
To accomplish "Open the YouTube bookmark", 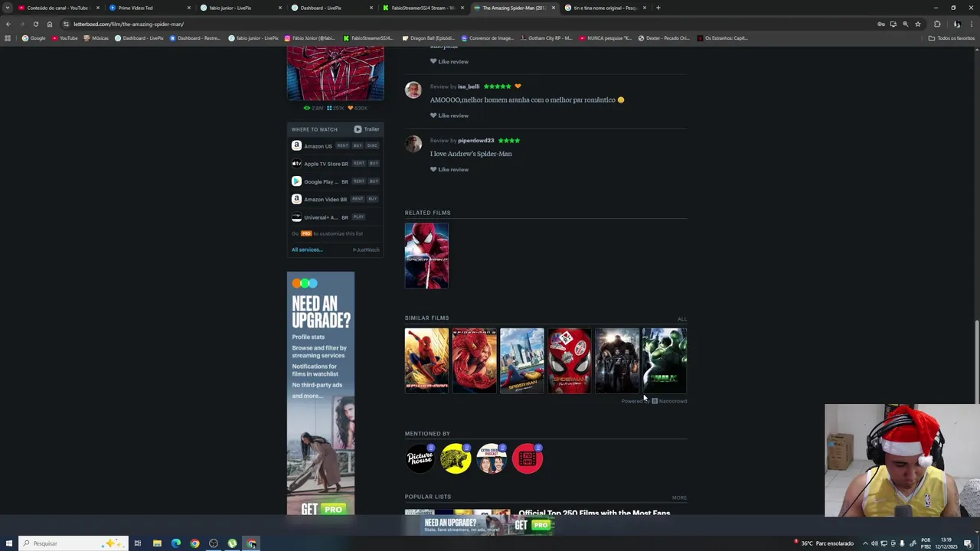I will point(65,38).
